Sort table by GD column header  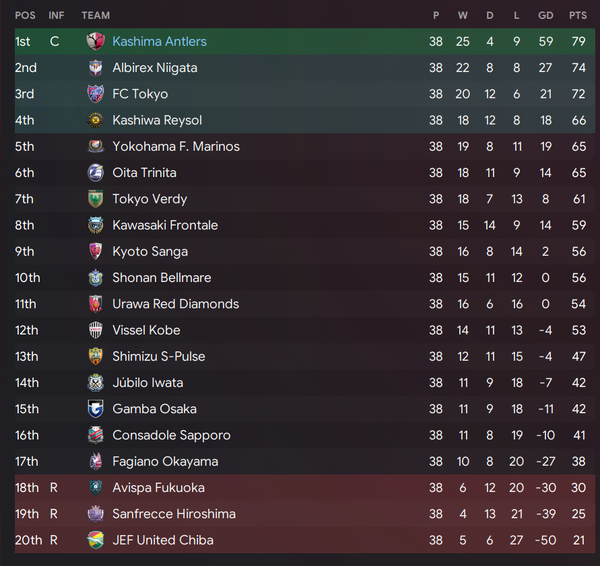pos(546,15)
